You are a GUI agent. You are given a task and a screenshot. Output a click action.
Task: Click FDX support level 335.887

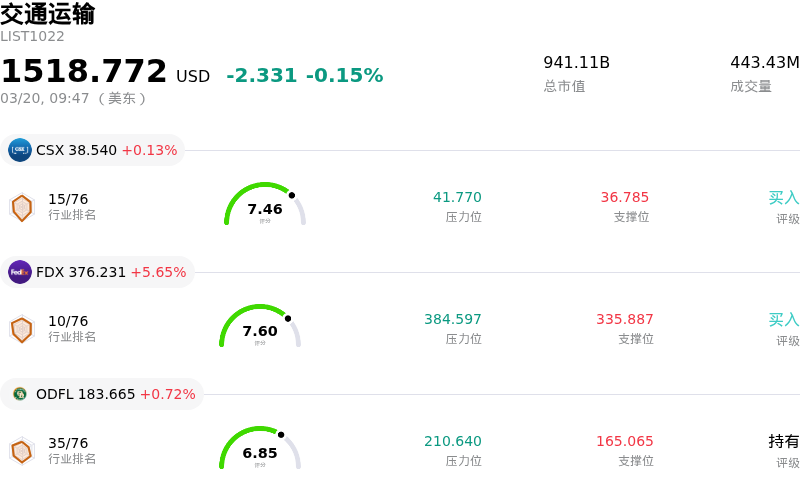625,320
